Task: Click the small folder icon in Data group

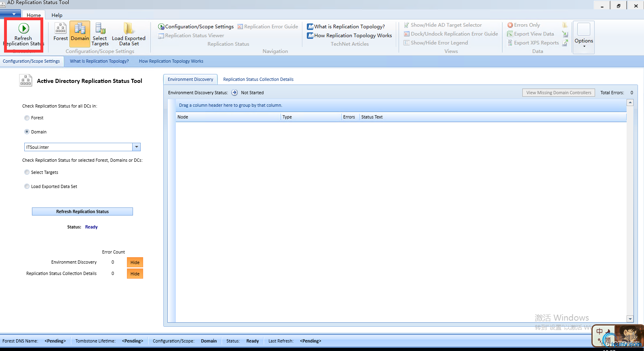Action: (565, 25)
